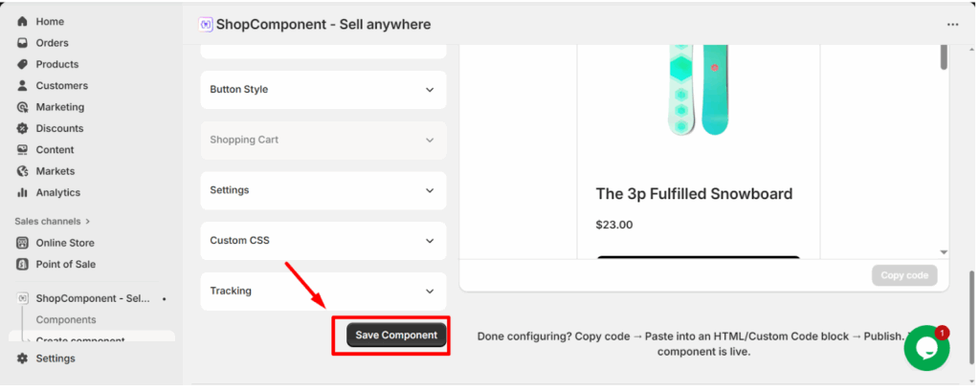The height and width of the screenshot is (390, 980).
Task: Click the Analytics bar chart icon
Action: pyautogui.click(x=22, y=192)
